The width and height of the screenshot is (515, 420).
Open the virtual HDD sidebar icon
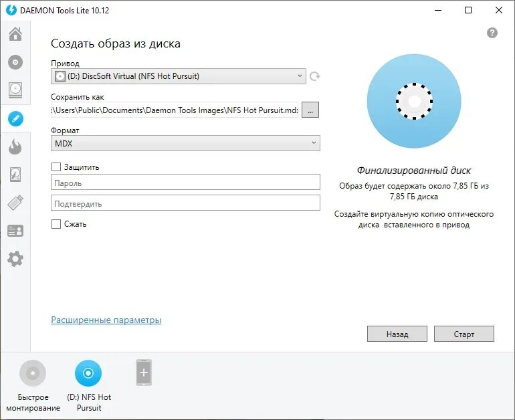pyautogui.click(x=15, y=175)
